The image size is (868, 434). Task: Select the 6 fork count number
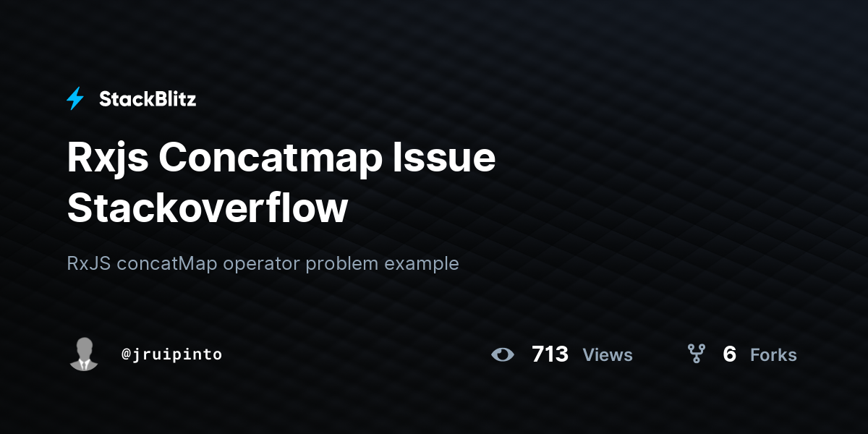point(729,354)
